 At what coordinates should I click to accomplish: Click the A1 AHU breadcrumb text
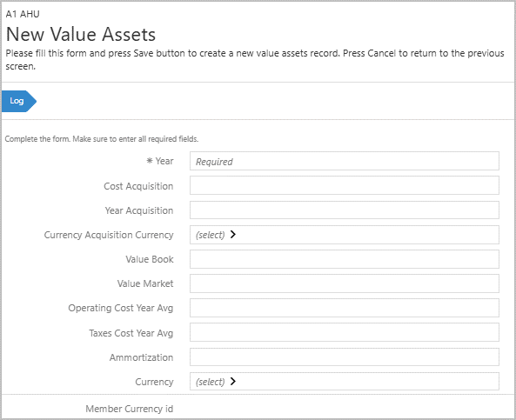click(x=23, y=14)
